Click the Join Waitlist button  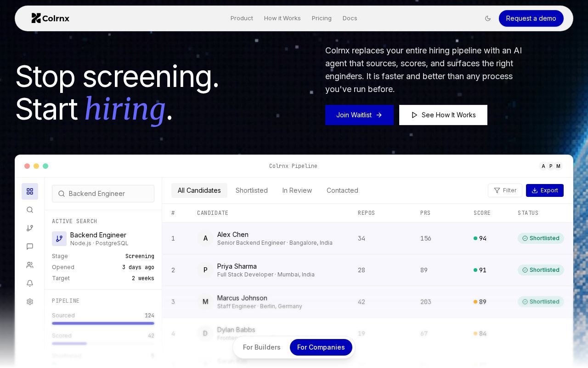359,115
